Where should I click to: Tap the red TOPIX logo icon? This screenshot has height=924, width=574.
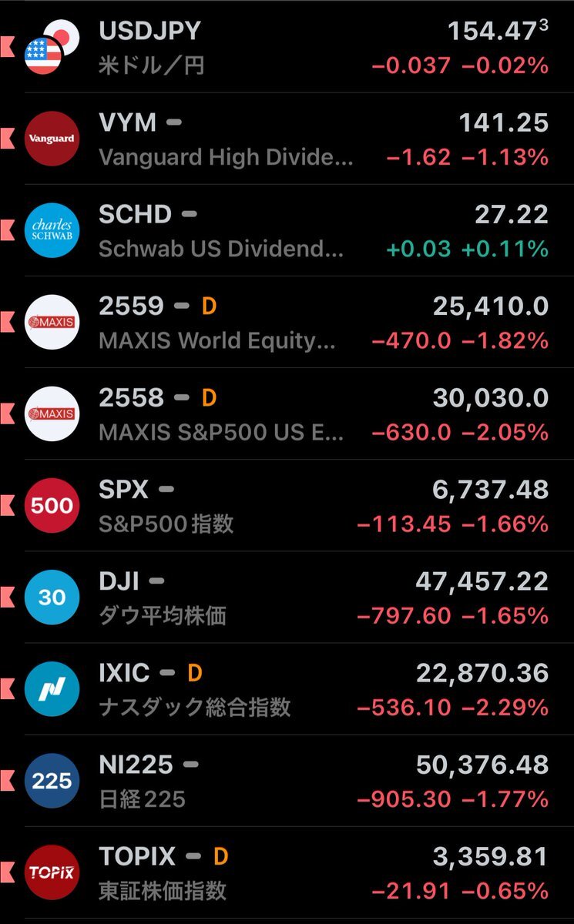(x=52, y=872)
